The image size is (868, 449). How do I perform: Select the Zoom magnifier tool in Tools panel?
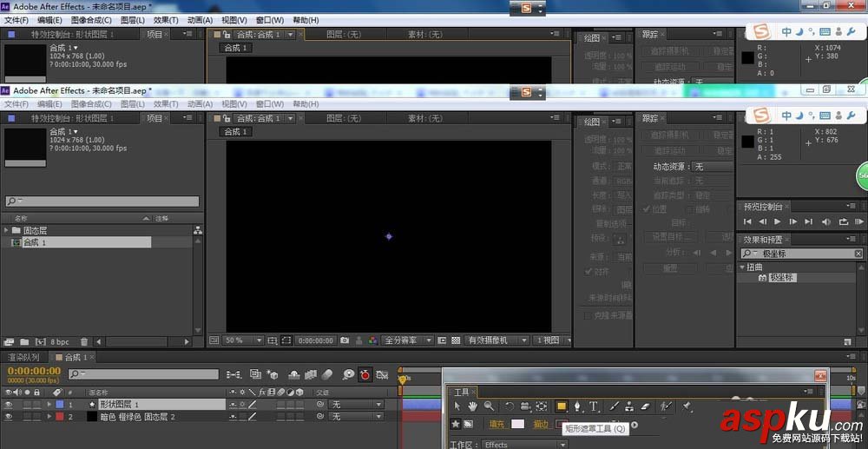coord(489,406)
